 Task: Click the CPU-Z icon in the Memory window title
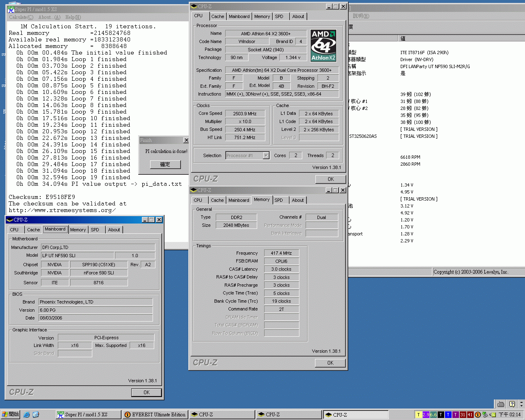[194, 190]
